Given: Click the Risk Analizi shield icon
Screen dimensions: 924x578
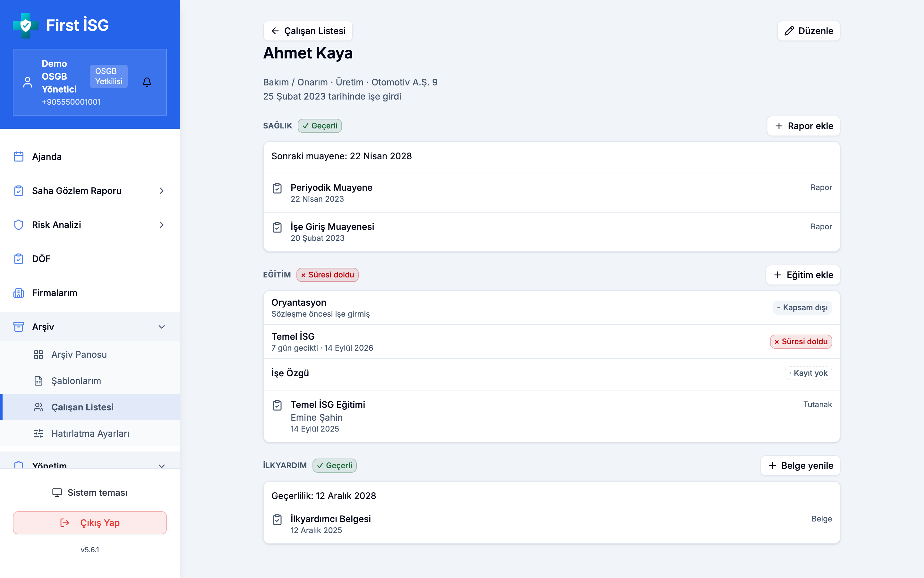Looking at the screenshot, I should coord(19,225).
